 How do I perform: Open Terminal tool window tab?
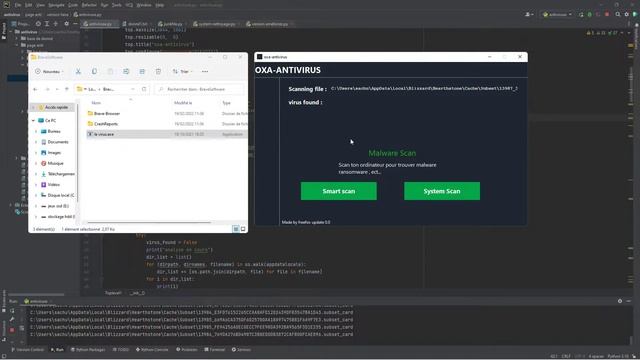[215, 350]
